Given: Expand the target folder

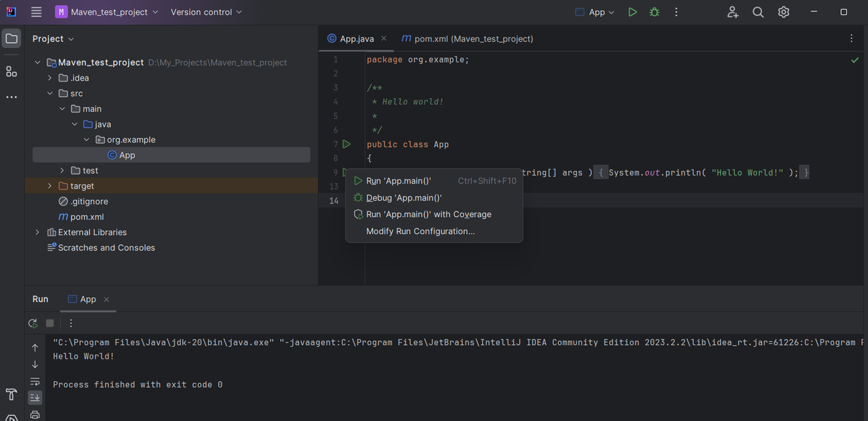Looking at the screenshot, I should pyautogui.click(x=50, y=186).
